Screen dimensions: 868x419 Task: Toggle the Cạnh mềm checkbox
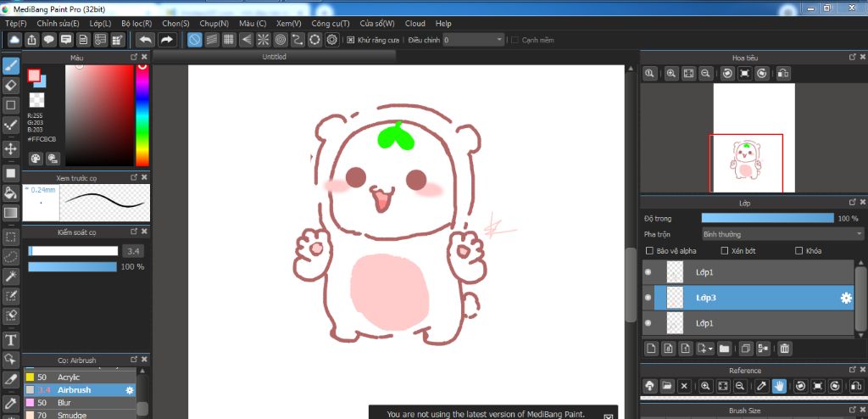coord(515,40)
